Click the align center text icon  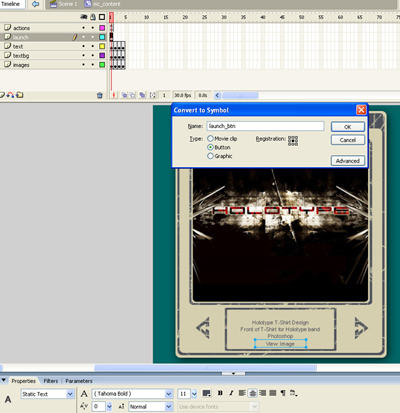(x=253, y=393)
